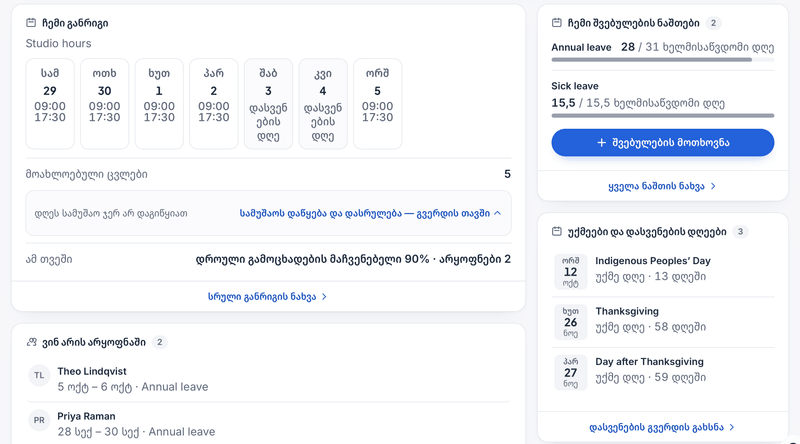Open ყველა ნაშთის ნახვა link
The image size is (800, 444).
[662, 186]
